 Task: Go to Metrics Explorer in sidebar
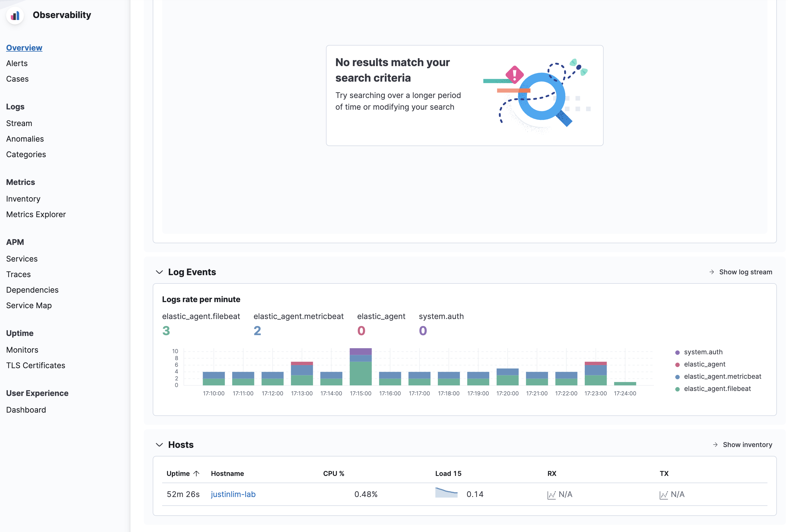point(36,214)
